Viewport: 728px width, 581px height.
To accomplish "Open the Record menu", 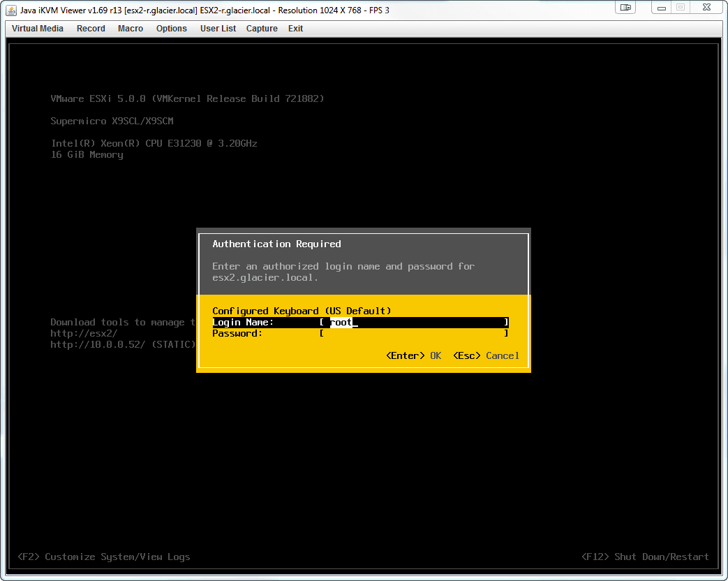I will coord(91,29).
